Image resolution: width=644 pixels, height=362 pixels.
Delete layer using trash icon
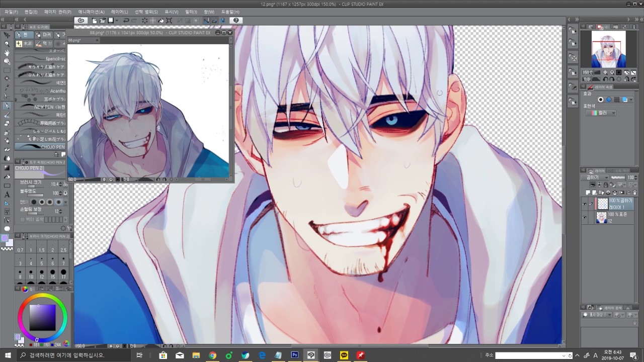click(634, 193)
